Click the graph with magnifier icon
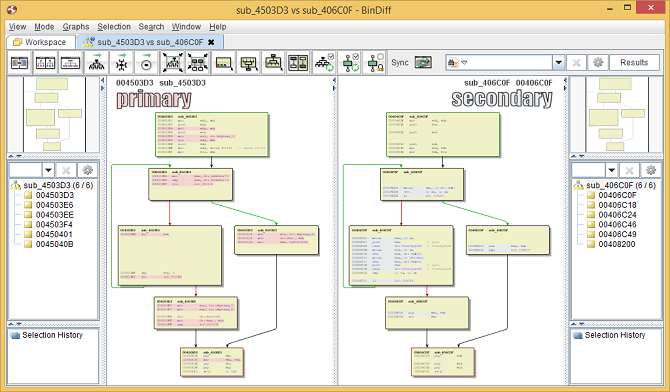670x392 pixels. tap(273, 63)
